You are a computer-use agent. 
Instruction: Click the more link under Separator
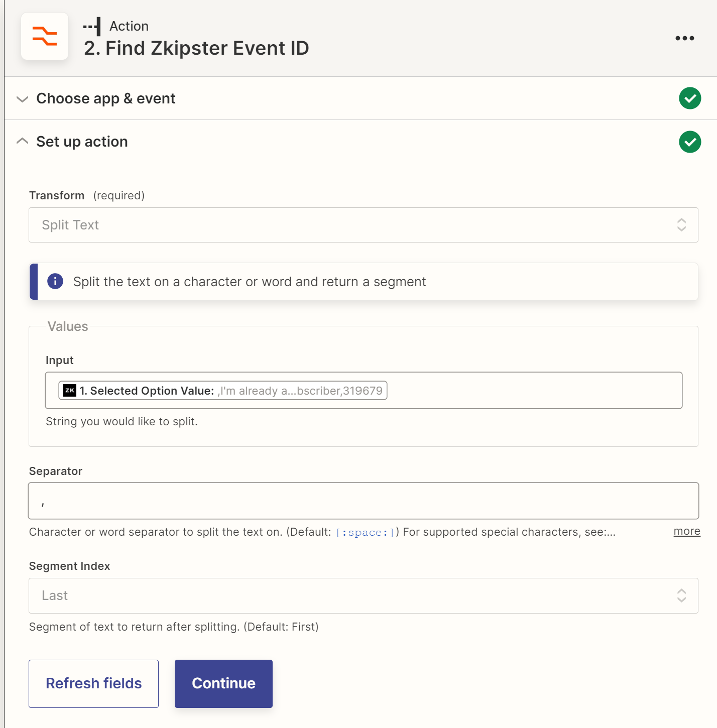tap(687, 531)
